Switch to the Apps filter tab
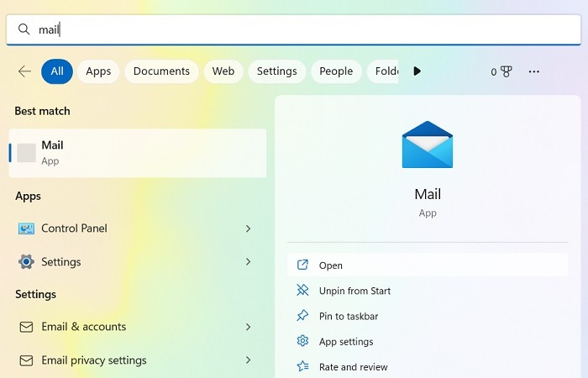The width and height of the screenshot is (588, 378). pos(98,71)
